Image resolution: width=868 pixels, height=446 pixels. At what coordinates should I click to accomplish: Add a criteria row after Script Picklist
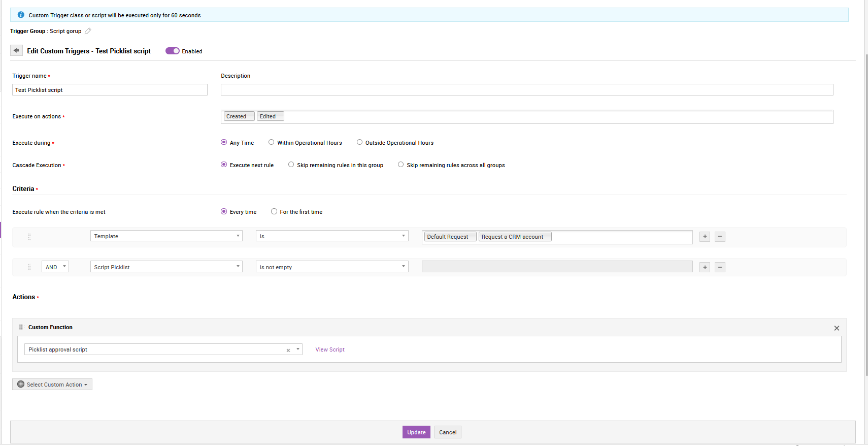tap(705, 267)
